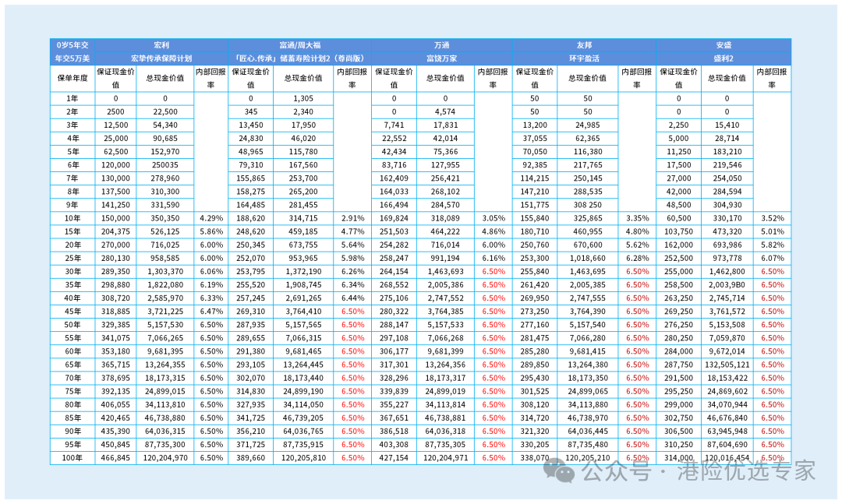Screen dimensions: 842x504
Task: Click the '1,305' value cell
Action: (303, 99)
